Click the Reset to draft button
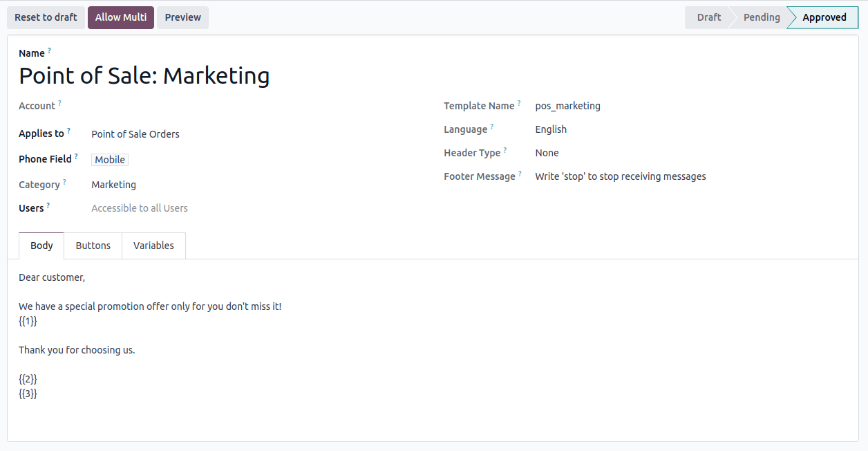Image resolution: width=868 pixels, height=451 pixels. point(46,17)
